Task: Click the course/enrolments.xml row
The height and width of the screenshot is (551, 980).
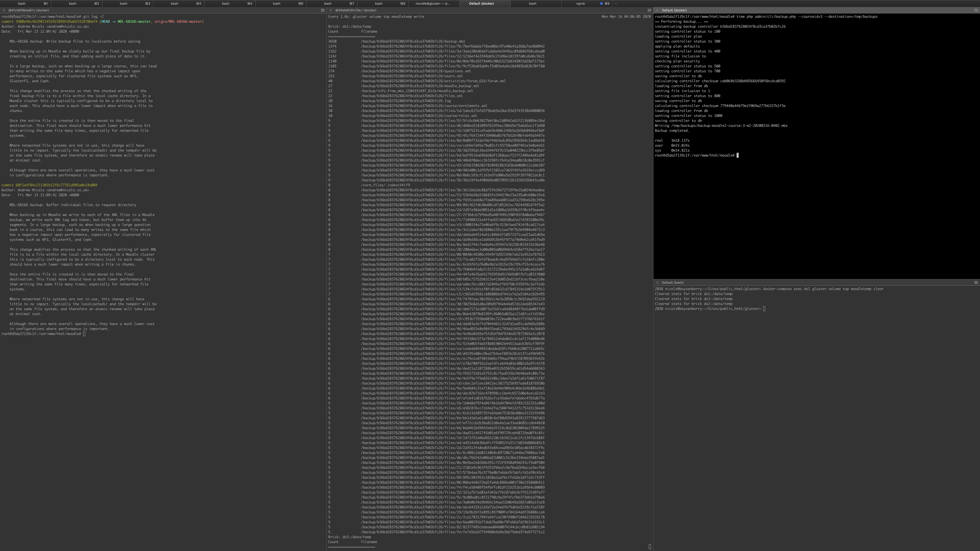Action: [x=408, y=106]
